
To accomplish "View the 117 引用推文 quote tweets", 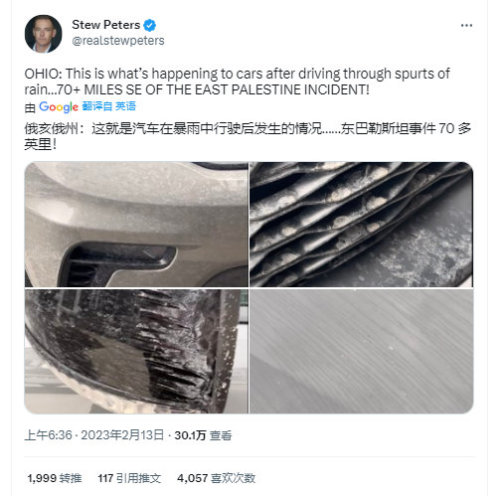I will (x=129, y=478).
